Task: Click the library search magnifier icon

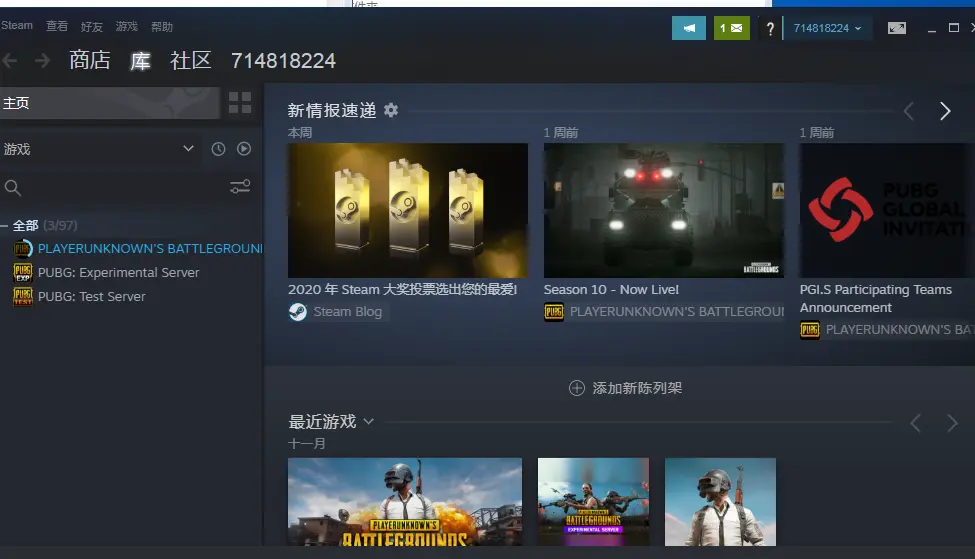Action: pyautogui.click(x=12, y=187)
